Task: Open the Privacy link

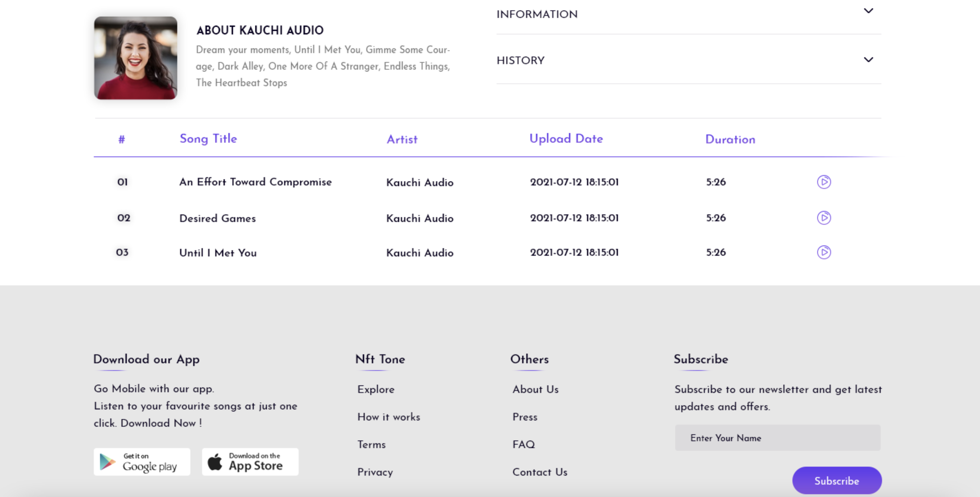Action: [x=375, y=472]
